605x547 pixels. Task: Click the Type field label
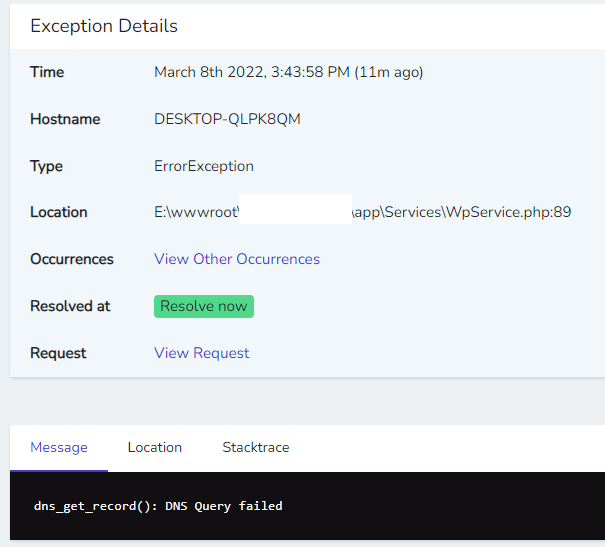click(x=46, y=166)
